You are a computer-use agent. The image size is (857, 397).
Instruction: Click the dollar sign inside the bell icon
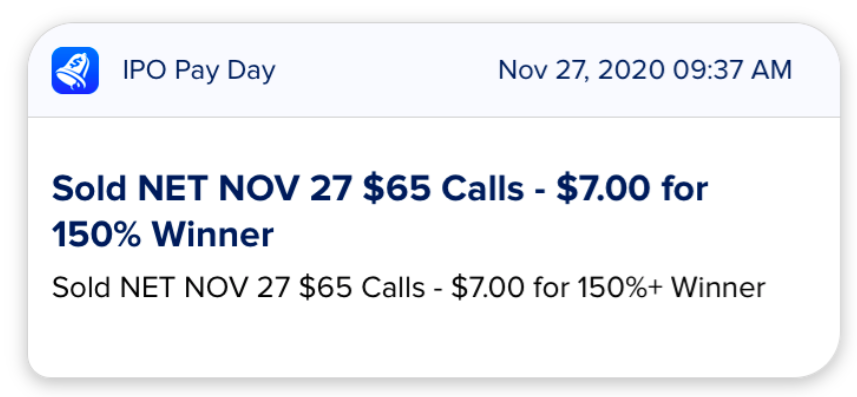78,66
